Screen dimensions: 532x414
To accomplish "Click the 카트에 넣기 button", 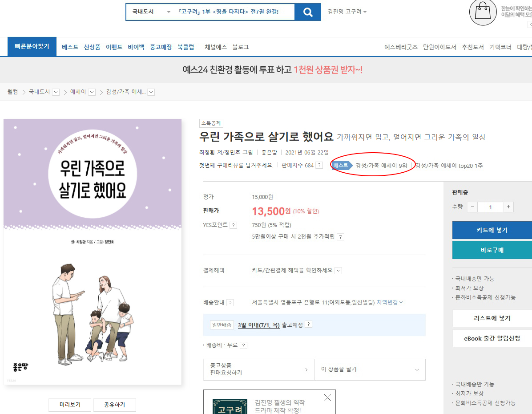I will tap(492, 230).
